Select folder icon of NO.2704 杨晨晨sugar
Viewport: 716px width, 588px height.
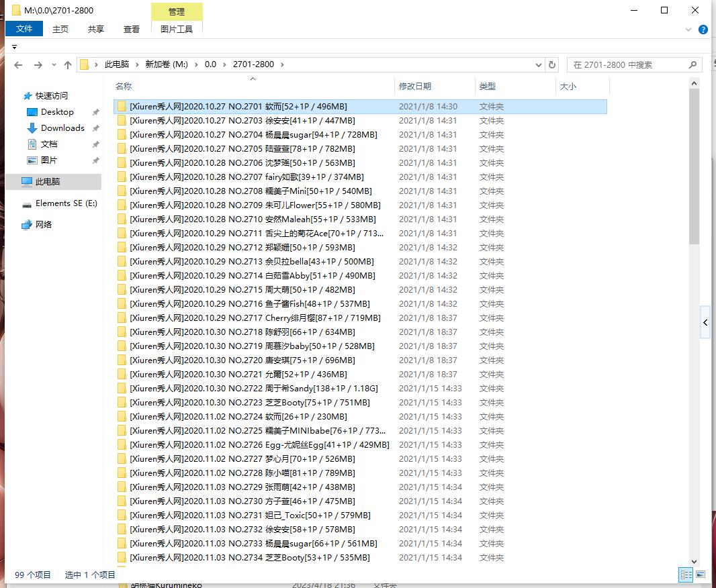(x=122, y=134)
